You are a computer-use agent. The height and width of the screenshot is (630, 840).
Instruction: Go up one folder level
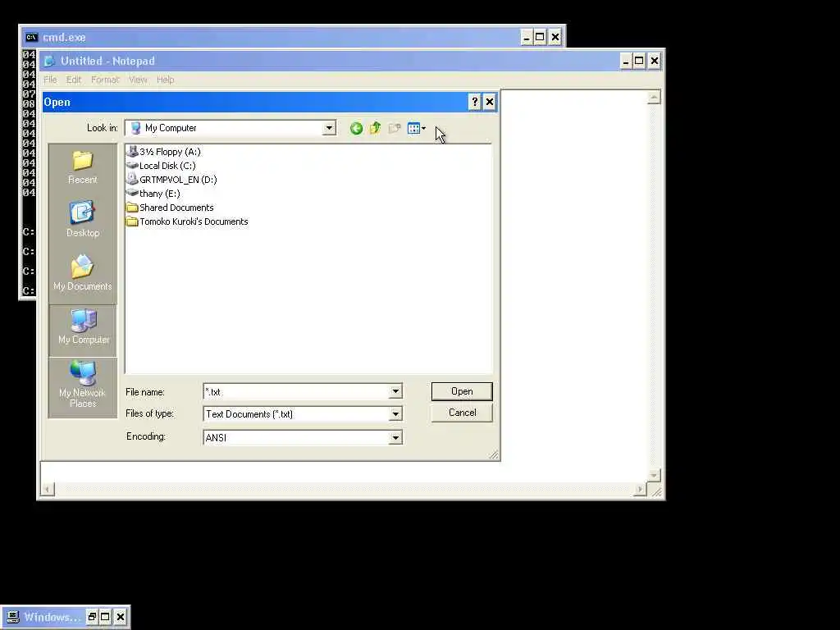[376, 128]
